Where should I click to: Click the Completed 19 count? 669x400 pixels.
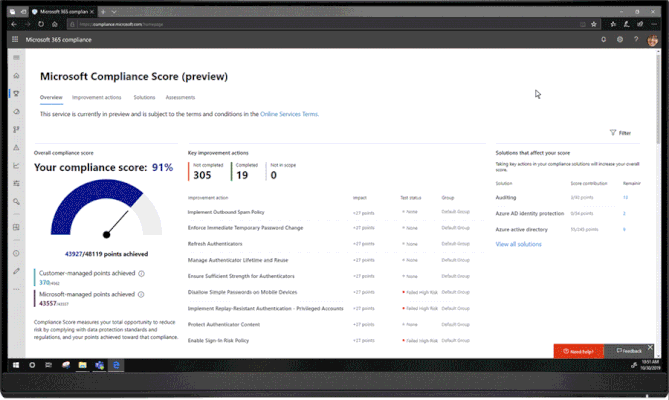[245, 171]
